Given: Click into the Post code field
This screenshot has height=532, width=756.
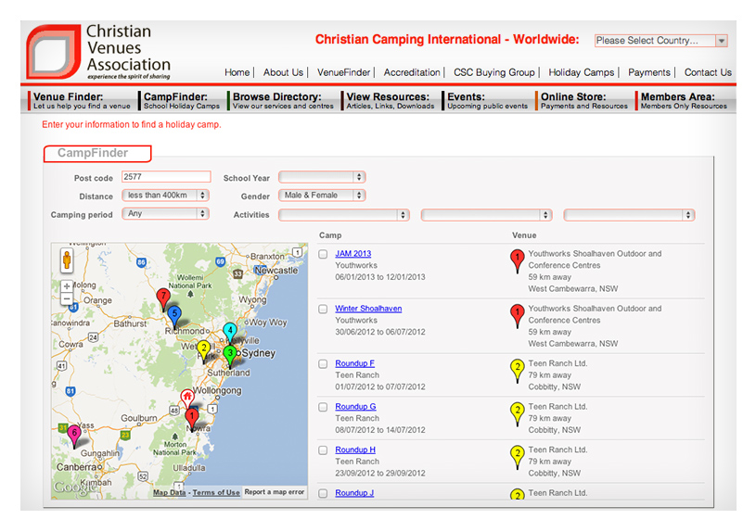Looking at the screenshot, I should (x=166, y=177).
